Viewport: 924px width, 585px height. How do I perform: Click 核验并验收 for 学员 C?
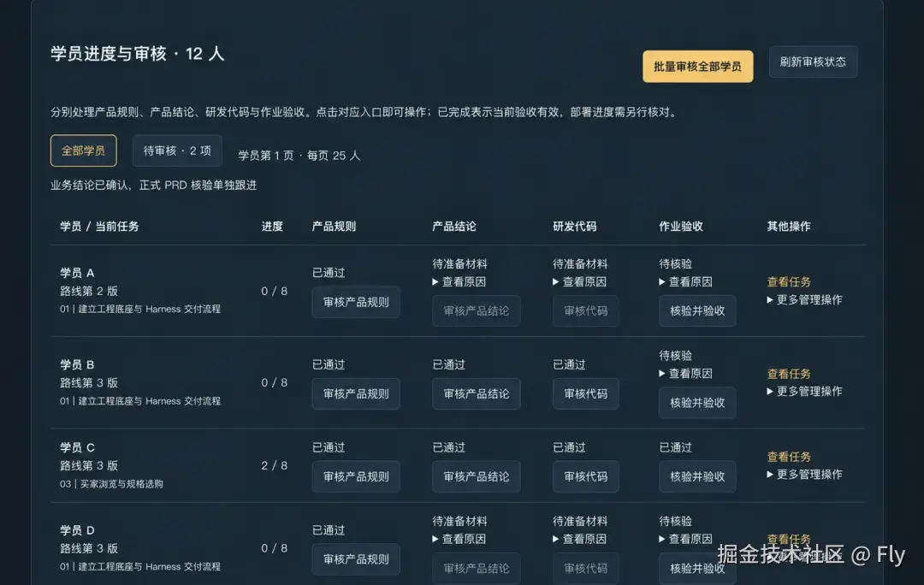(x=697, y=476)
